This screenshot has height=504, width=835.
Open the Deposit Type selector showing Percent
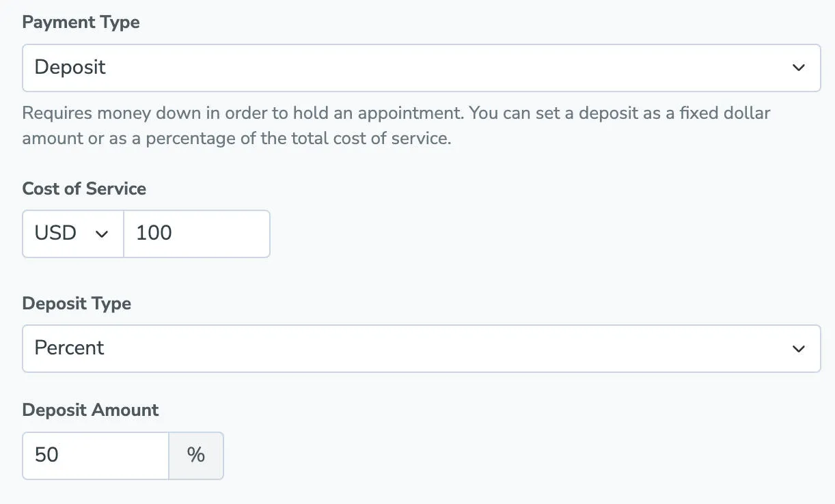(410, 348)
